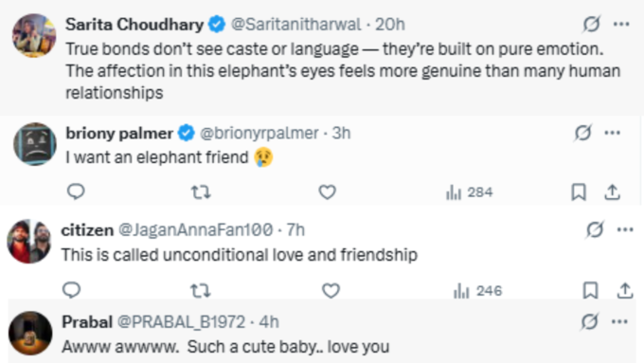
Task: Share citizen's tweet
Action: pos(625,290)
